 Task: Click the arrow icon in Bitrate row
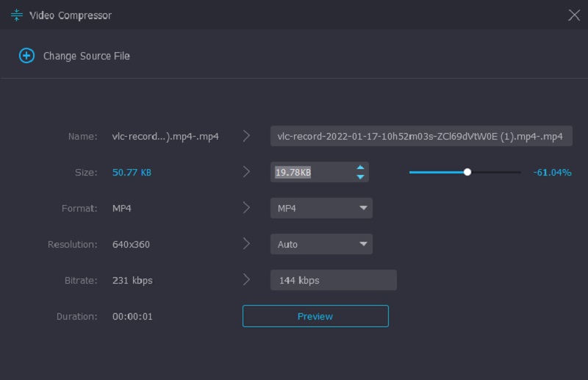[x=246, y=280]
